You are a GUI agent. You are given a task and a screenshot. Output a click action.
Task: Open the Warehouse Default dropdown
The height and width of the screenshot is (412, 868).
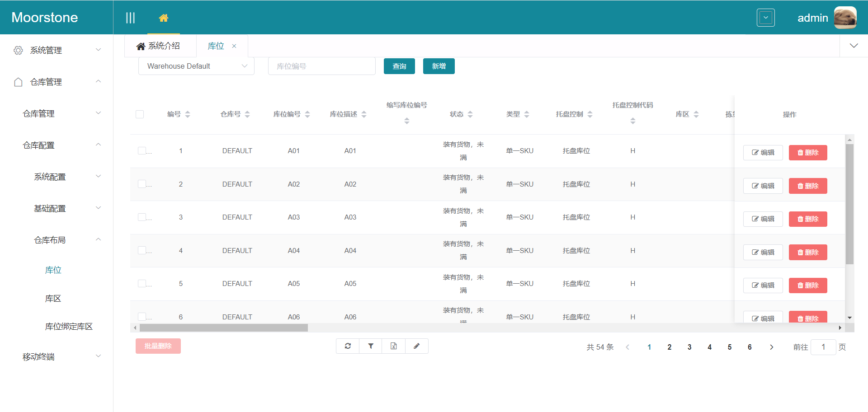click(x=196, y=66)
